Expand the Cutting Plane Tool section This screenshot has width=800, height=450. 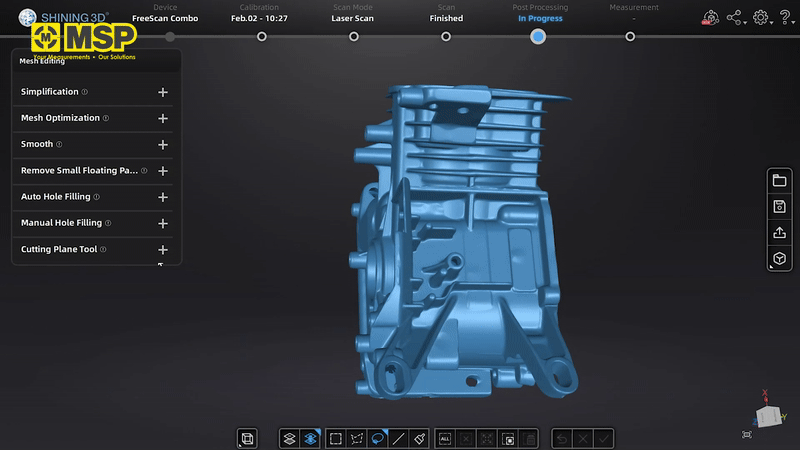[x=163, y=249]
